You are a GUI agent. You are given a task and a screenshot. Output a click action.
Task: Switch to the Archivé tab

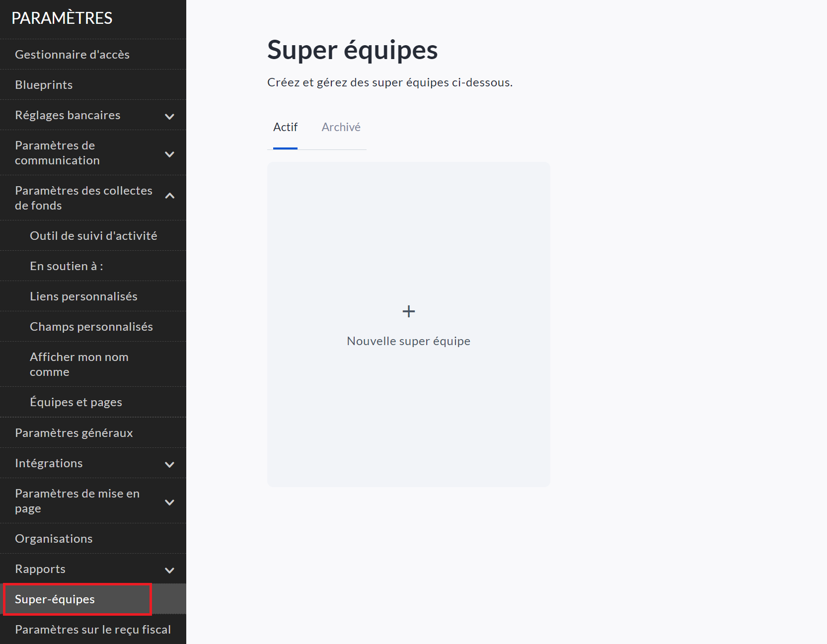click(341, 128)
